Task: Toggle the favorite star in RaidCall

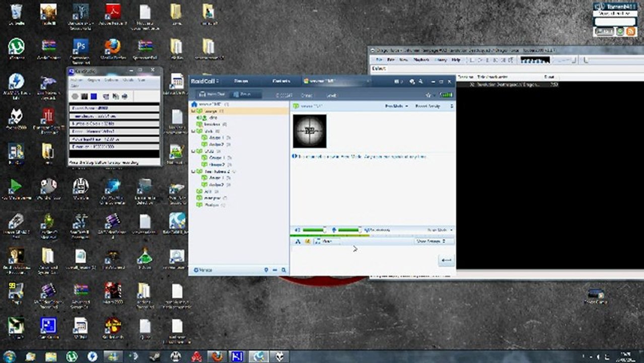Action: (x=428, y=95)
